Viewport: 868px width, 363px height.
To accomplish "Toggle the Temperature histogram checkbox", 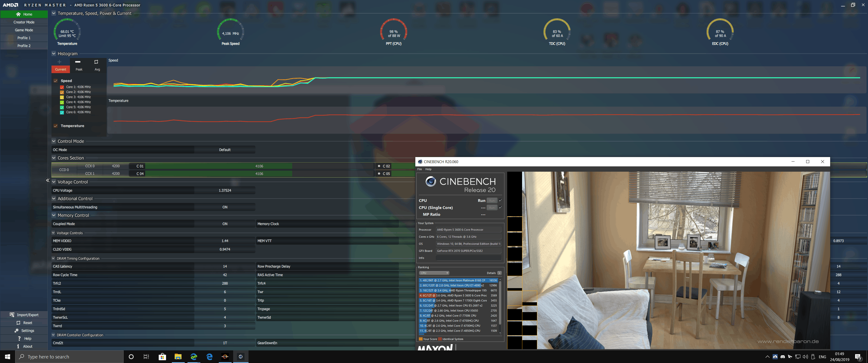I will (x=56, y=126).
